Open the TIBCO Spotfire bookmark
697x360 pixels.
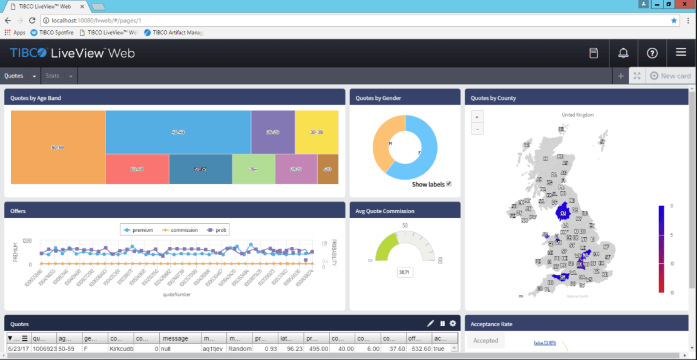(x=52, y=32)
